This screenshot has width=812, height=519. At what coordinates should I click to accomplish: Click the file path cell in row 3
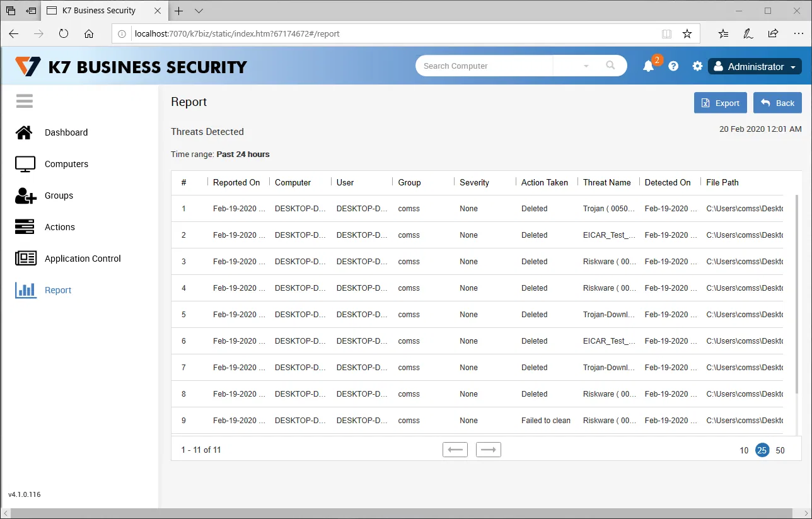[745, 262]
